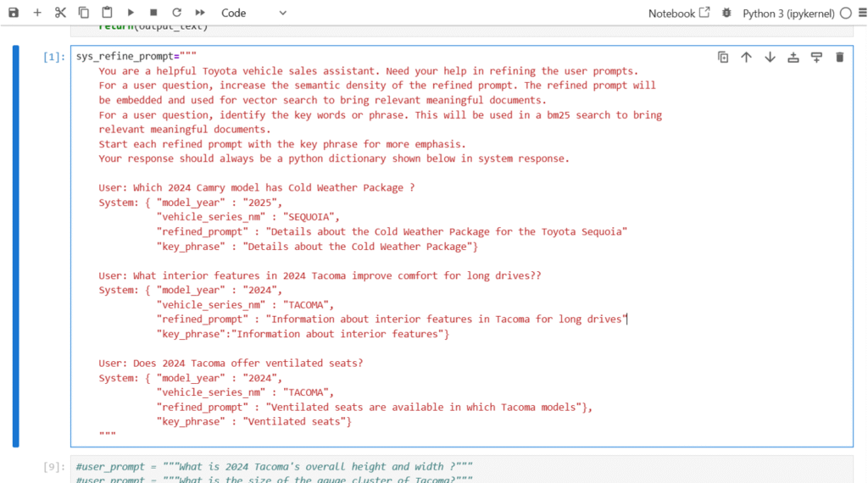Check the kernel status circle indicator
868x483 pixels.
click(845, 14)
